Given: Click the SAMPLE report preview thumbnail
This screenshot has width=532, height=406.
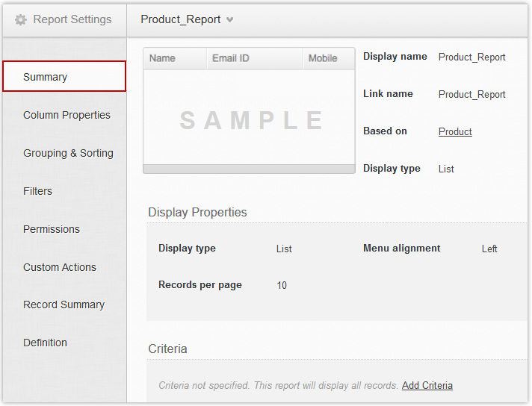Looking at the screenshot, I should 249,119.
